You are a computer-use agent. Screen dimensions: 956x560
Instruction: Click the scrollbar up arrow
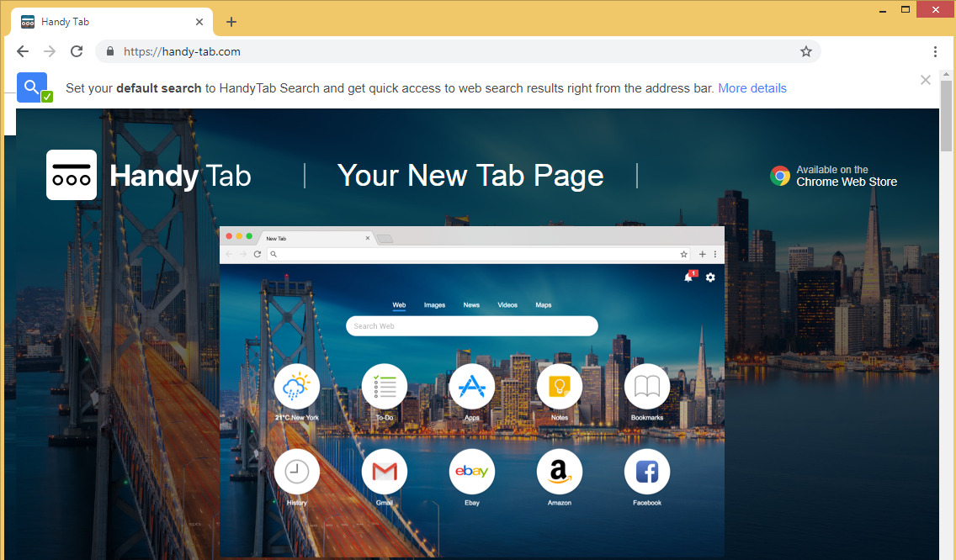pyautogui.click(x=946, y=74)
